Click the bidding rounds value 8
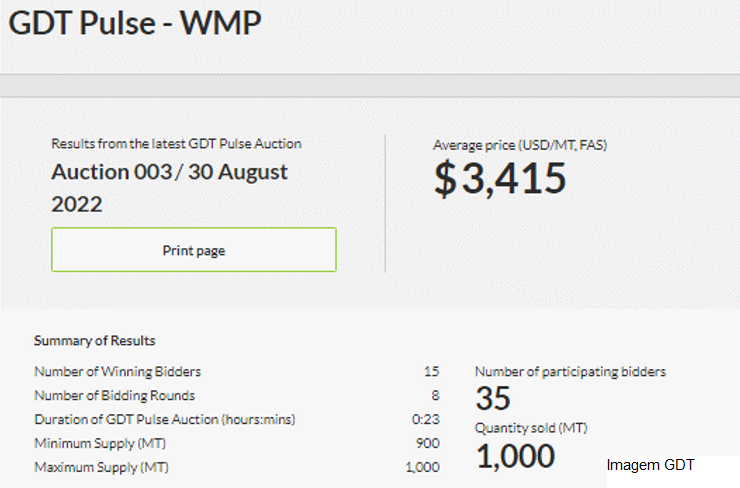 (435, 395)
